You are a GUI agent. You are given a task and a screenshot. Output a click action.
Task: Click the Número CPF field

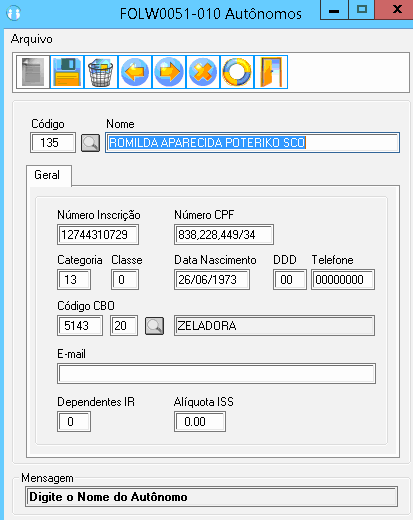224,235
